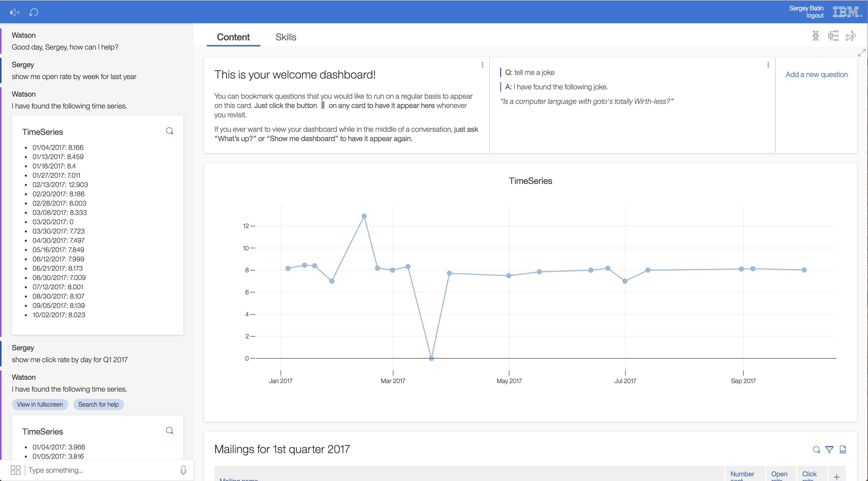Click the last data point of the chart
The image size is (868, 481).
coord(804,270)
